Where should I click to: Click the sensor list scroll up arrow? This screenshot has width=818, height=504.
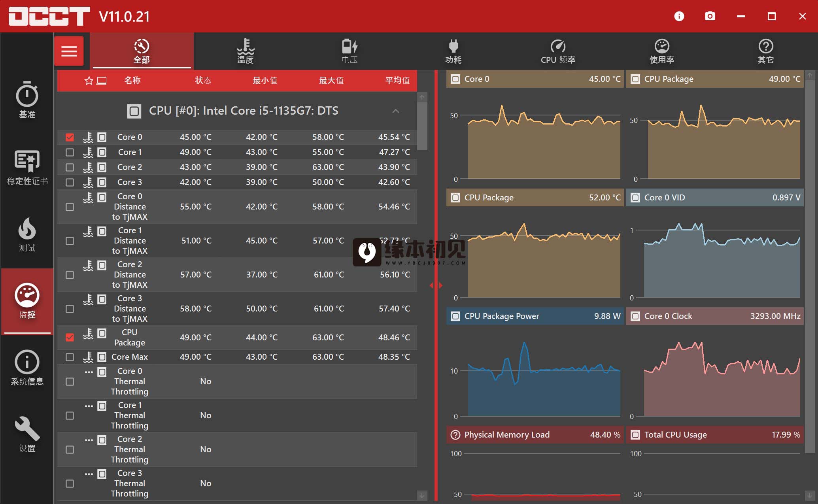[422, 97]
